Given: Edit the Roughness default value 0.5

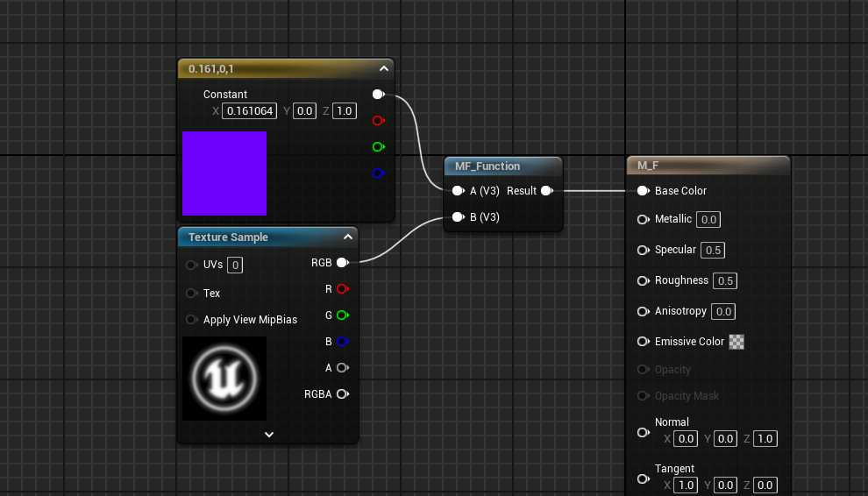Looking at the screenshot, I should [725, 280].
